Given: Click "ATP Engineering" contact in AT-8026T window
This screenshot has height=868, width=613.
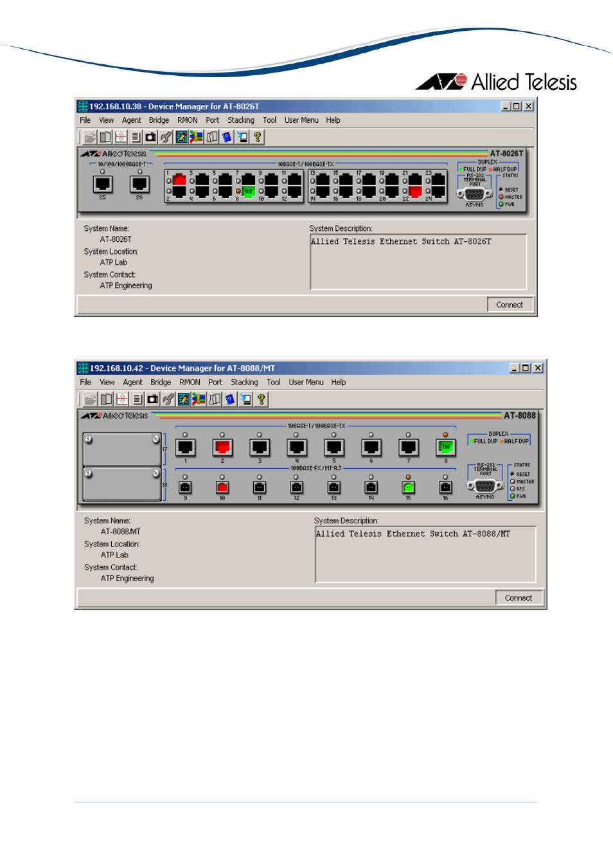Looking at the screenshot, I should pos(126,285).
